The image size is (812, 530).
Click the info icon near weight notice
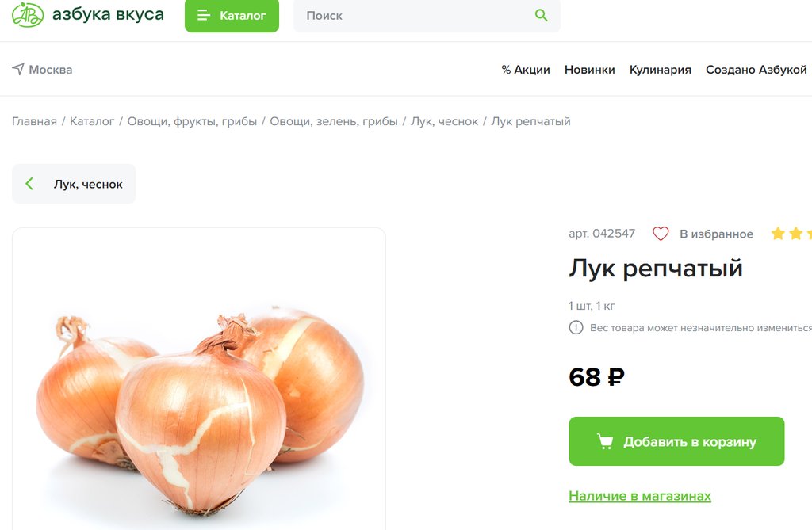(x=576, y=328)
